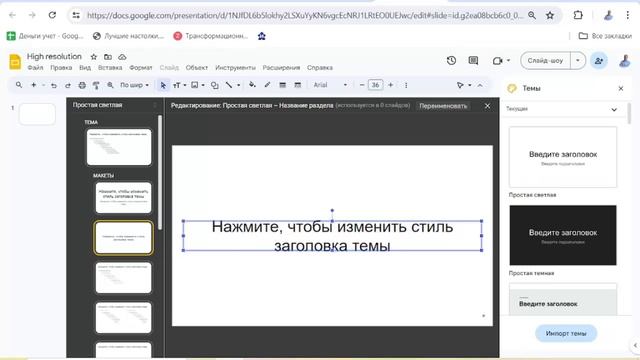Insert an image

(x=195, y=85)
